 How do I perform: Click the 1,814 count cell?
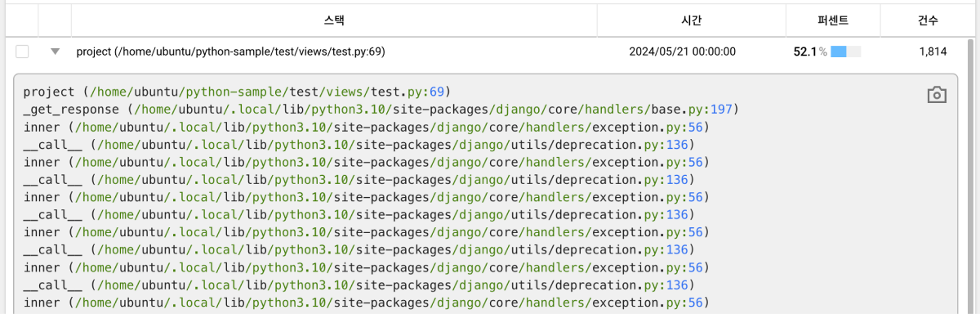[x=933, y=52]
